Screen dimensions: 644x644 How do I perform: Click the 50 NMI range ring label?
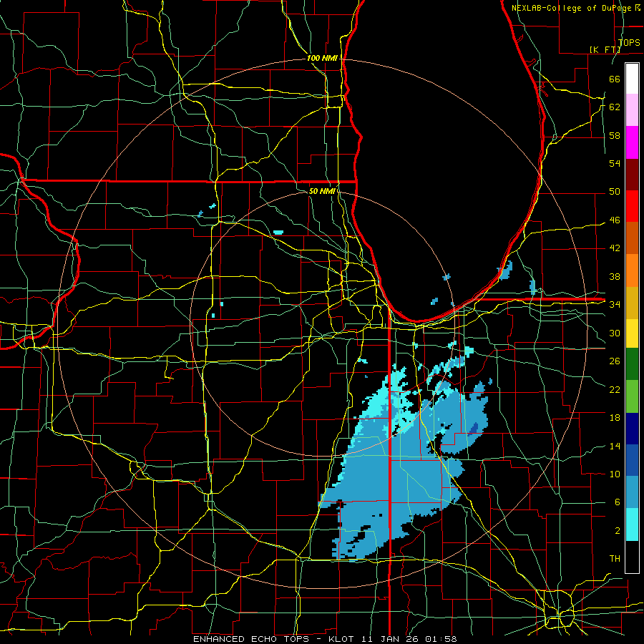click(x=322, y=191)
